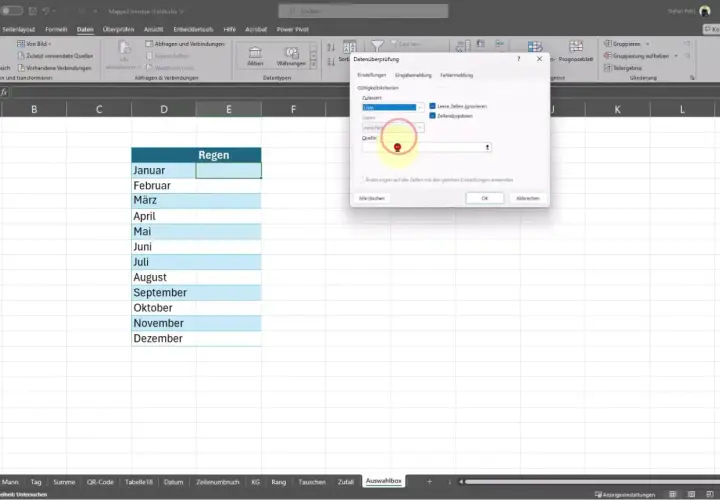
Task: Select the Zeilenumbruch sheet tab
Action: click(218, 482)
